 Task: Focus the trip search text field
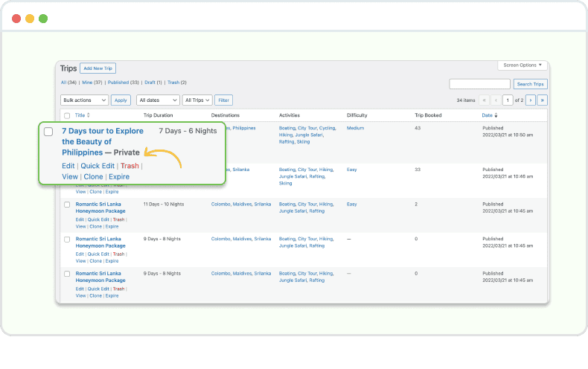pyautogui.click(x=479, y=84)
